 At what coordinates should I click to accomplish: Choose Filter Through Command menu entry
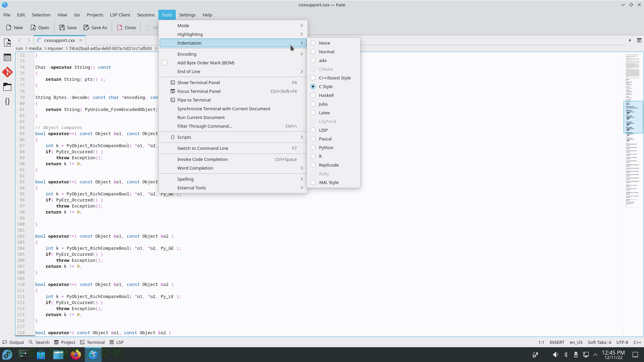tap(233, 126)
